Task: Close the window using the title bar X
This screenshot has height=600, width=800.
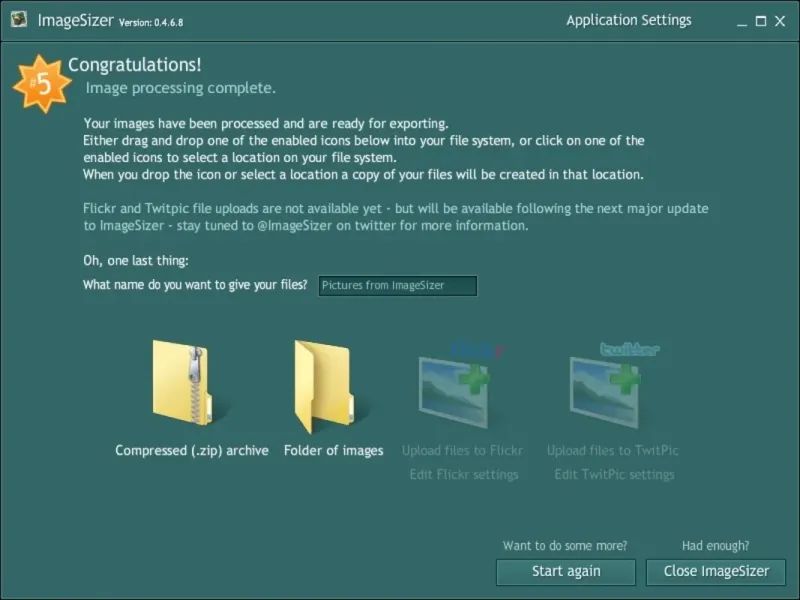Action: (x=780, y=21)
